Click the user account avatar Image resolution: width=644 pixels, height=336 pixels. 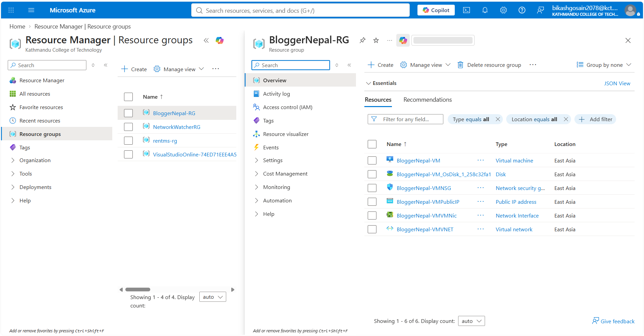click(630, 10)
